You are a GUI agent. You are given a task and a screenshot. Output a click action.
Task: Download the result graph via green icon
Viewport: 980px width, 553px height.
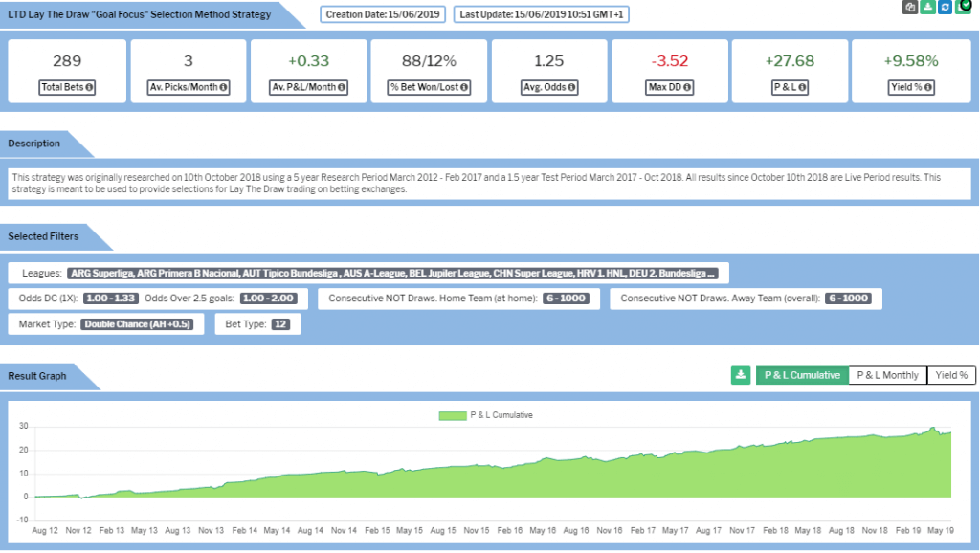pos(741,375)
